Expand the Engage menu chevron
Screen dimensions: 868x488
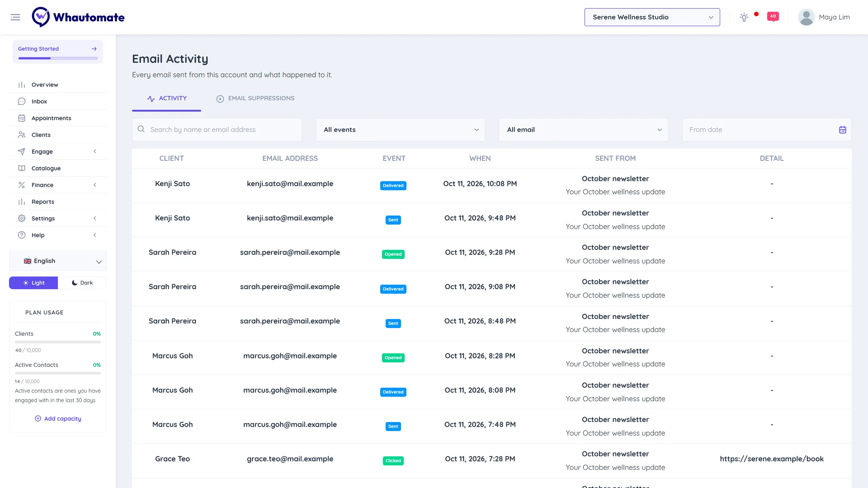pos(95,152)
